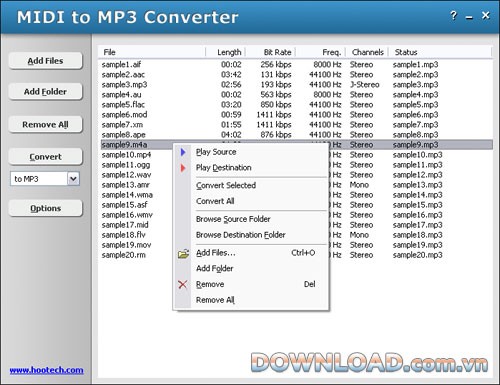Click the red X Remove icon

coord(183,284)
